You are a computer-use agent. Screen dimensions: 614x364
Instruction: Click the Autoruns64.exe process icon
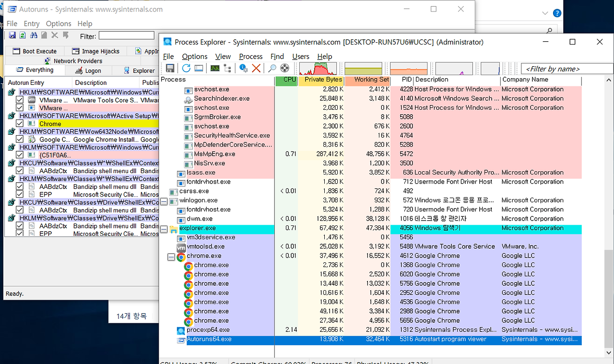(x=181, y=340)
